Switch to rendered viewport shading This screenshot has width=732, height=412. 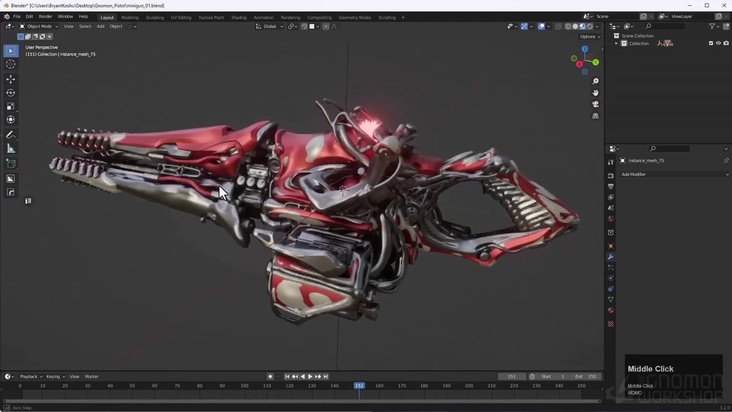[x=590, y=27]
